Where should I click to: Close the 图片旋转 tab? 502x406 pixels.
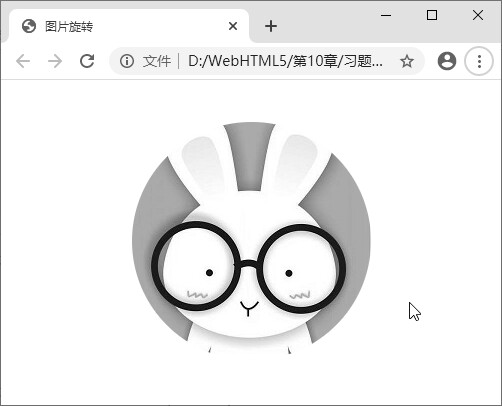233,26
